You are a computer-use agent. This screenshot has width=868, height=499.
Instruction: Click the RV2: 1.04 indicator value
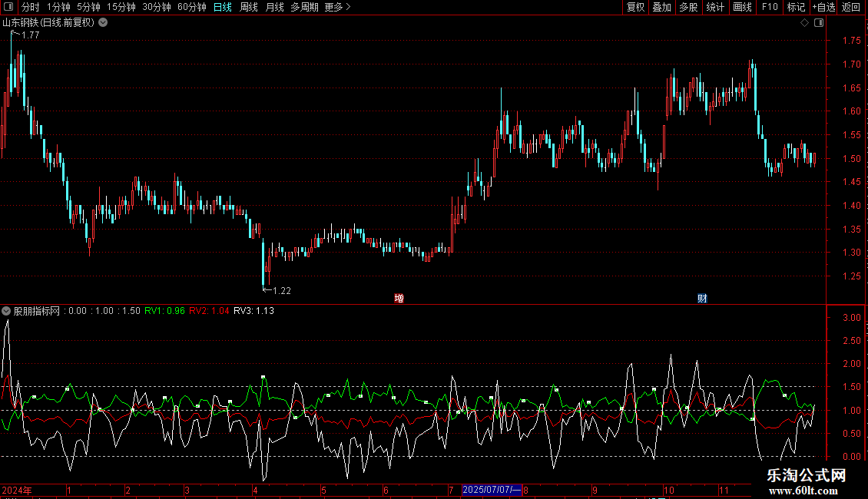209,311
